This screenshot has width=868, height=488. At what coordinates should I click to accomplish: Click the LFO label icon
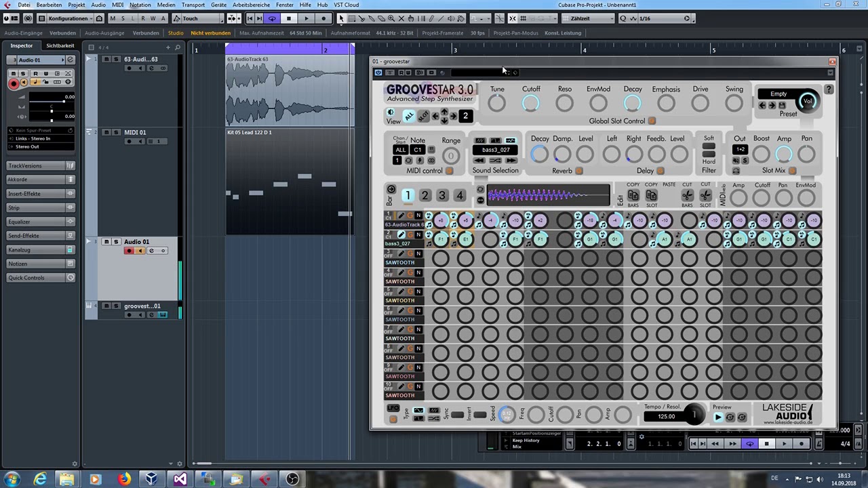tap(393, 408)
